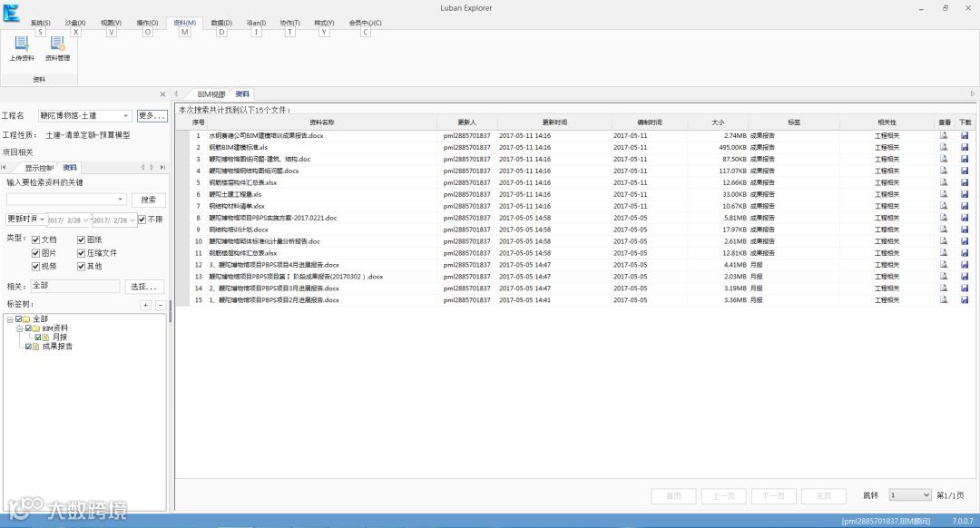This screenshot has height=528, width=980.
Task: View row 13 阶段成果报告 via 查看 icon
Action: 944,276
